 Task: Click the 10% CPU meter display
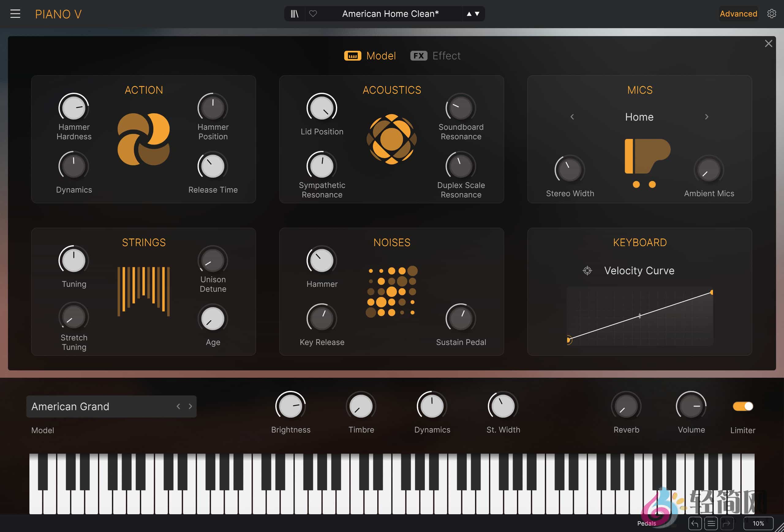pyautogui.click(x=758, y=523)
